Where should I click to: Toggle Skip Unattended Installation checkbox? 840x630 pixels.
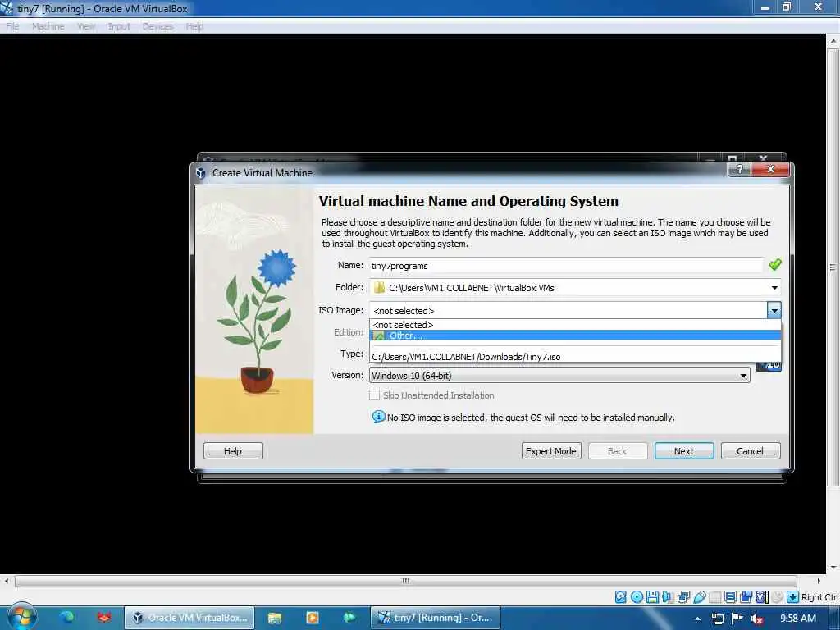click(374, 395)
